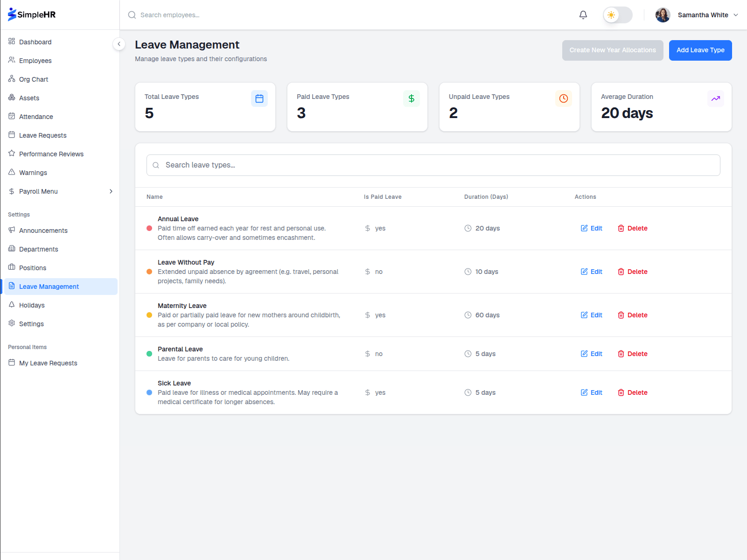Click the Holidays bell icon
Image resolution: width=747 pixels, height=560 pixels.
pos(11,305)
